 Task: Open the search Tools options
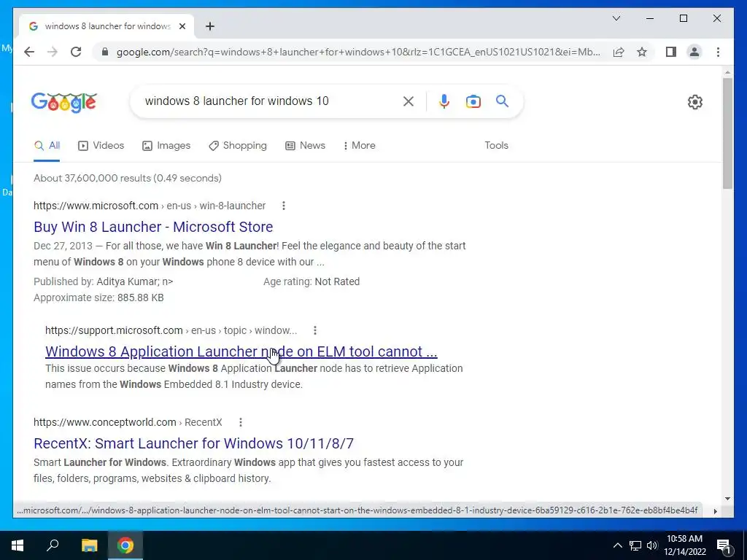coord(496,146)
